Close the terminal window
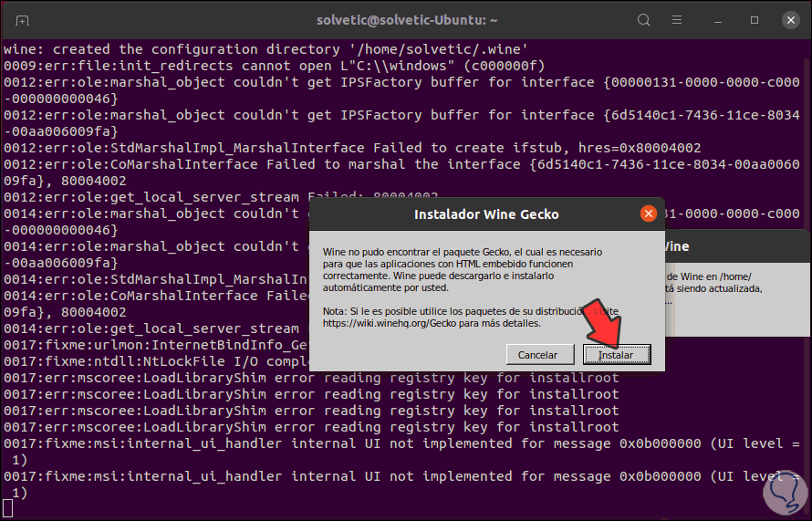812x521 pixels. click(x=791, y=20)
